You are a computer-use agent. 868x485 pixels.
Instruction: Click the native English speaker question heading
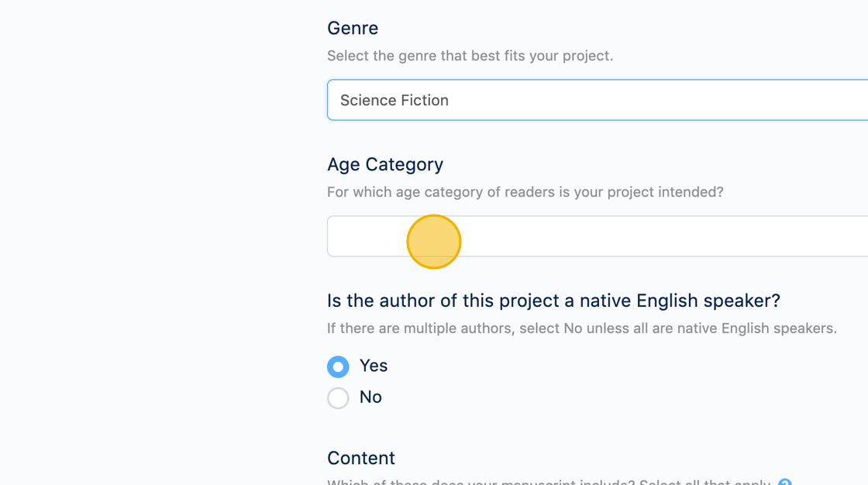coord(553,301)
